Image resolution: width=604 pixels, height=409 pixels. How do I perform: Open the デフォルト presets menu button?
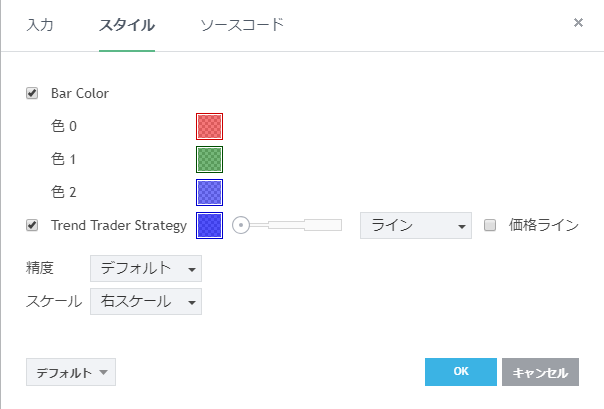coord(71,372)
